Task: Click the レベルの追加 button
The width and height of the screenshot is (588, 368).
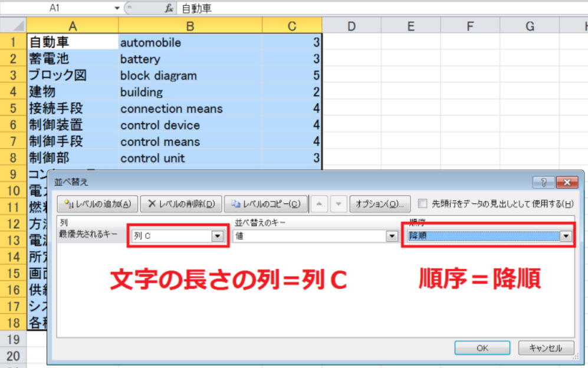Action: click(x=98, y=203)
